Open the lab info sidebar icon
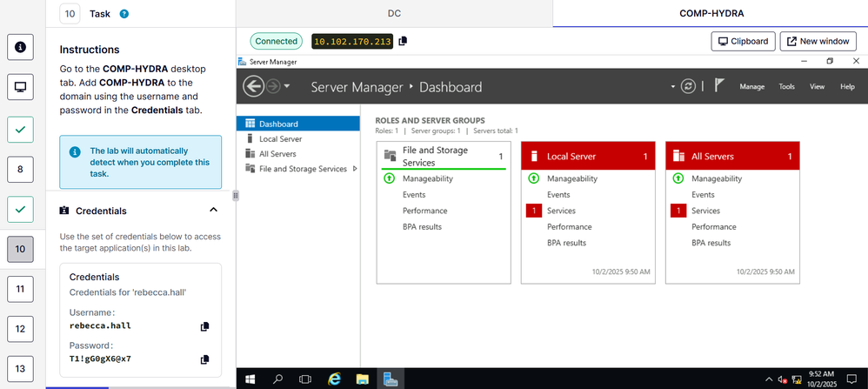868x389 pixels. [x=19, y=47]
